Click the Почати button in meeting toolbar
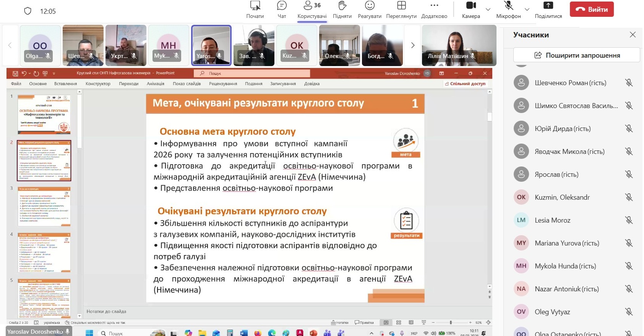The image size is (644, 336). (x=255, y=10)
